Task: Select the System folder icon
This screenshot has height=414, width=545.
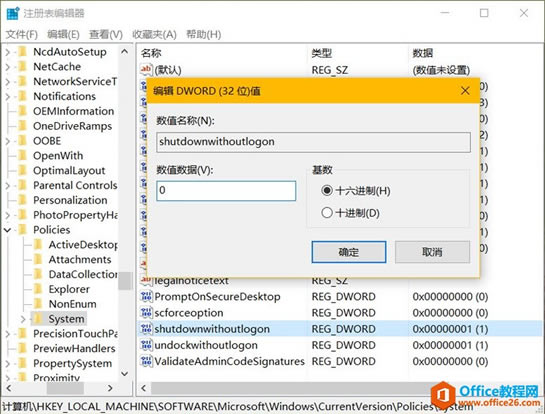Action: pos(38,318)
